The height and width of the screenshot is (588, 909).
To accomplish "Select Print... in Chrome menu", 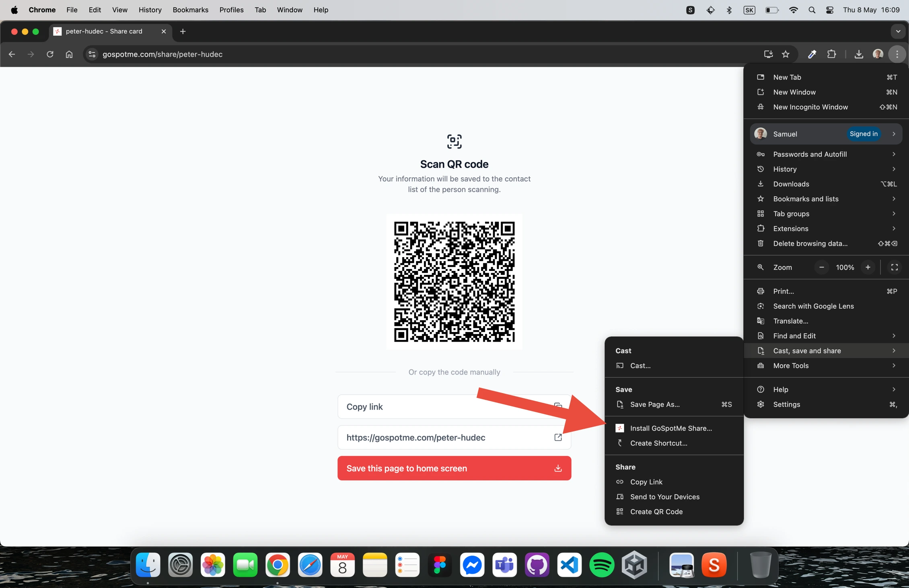I will pyautogui.click(x=826, y=291).
